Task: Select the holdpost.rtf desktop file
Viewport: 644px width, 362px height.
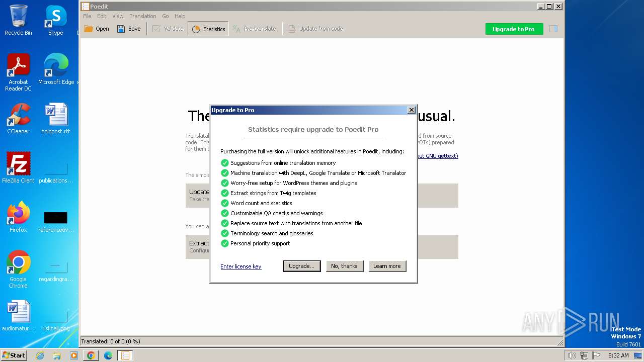Action: 56,119
